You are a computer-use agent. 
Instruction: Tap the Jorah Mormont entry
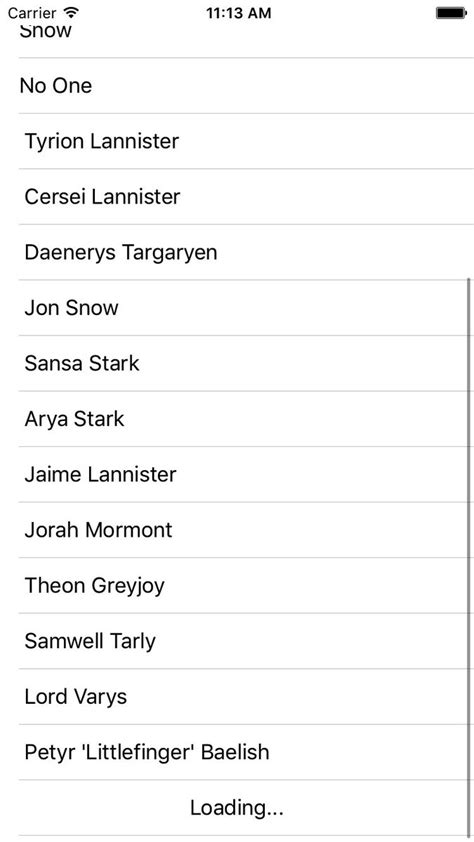pyautogui.click(x=237, y=530)
